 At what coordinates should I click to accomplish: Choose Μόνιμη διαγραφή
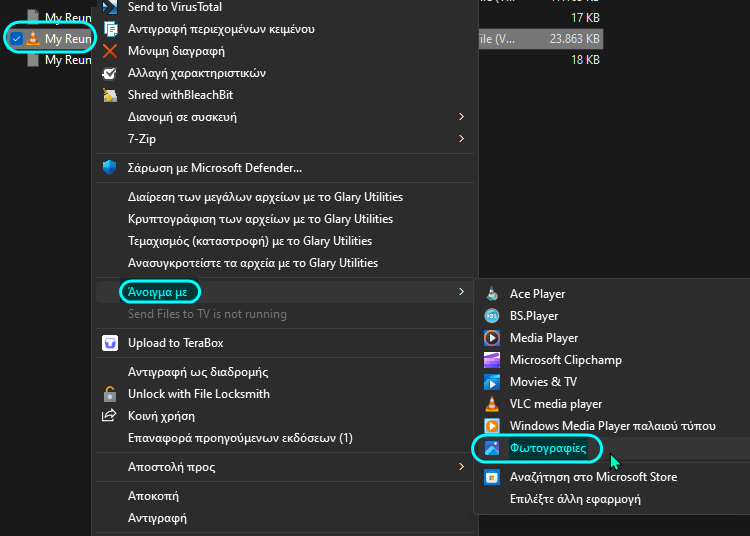click(x=285, y=51)
